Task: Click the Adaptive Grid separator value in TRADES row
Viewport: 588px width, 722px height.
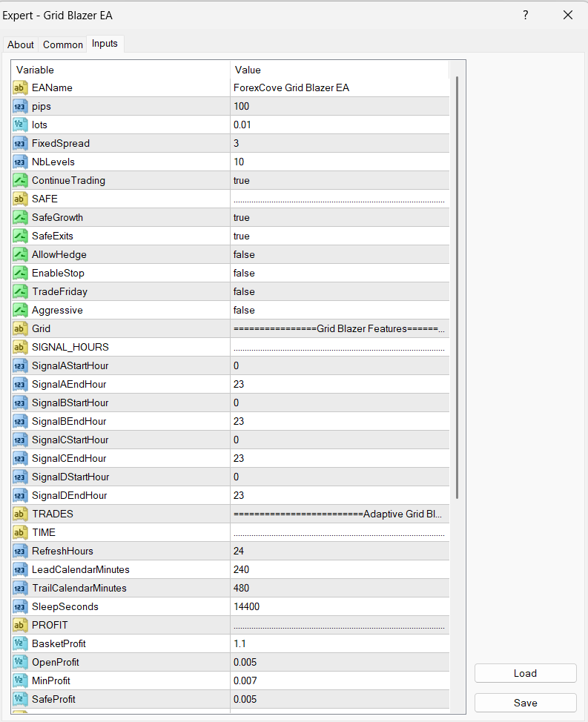Action: (x=337, y=514)
